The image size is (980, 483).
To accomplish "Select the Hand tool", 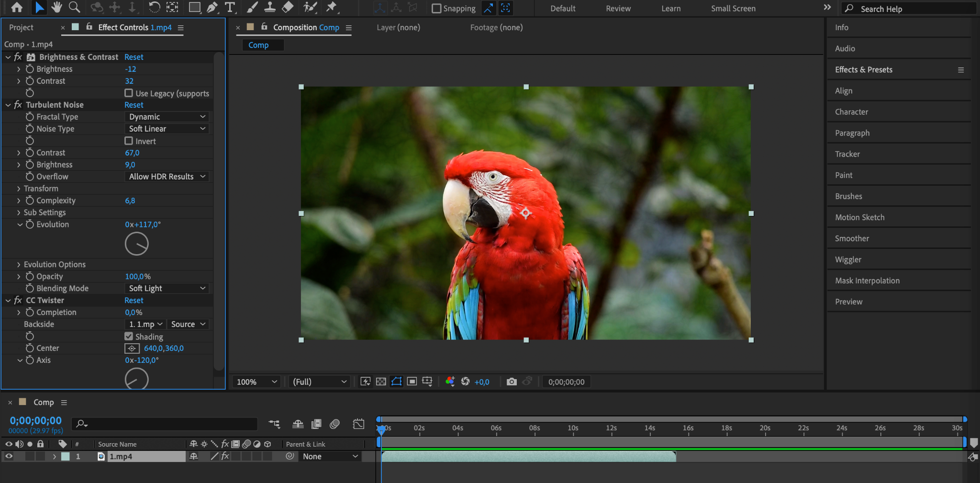I will (x=57, y=7).
